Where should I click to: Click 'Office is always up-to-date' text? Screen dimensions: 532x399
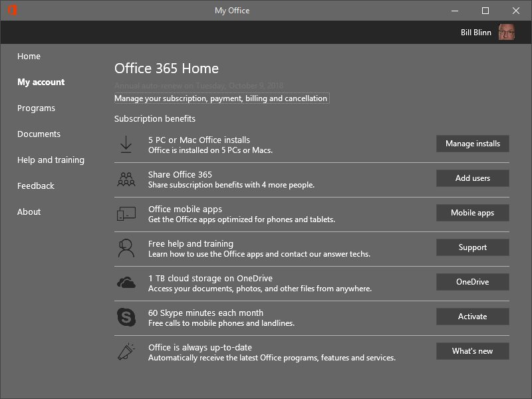coord(200,347)
